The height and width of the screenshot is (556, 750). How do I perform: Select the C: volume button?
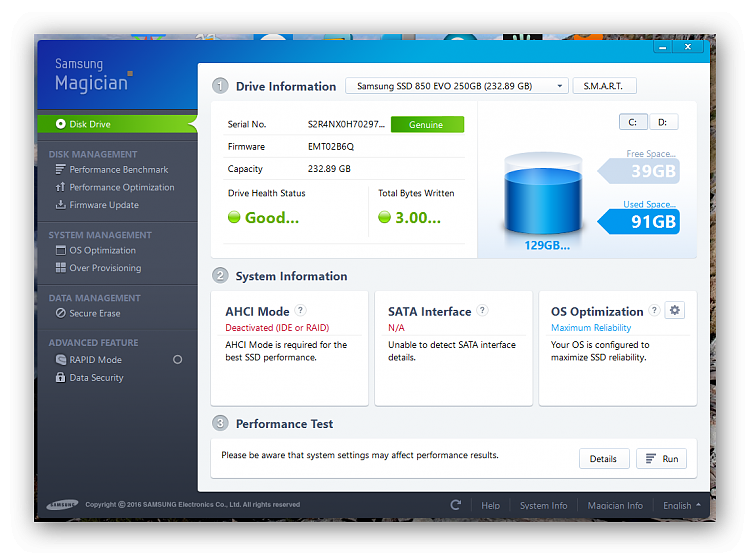click(633, 122)
